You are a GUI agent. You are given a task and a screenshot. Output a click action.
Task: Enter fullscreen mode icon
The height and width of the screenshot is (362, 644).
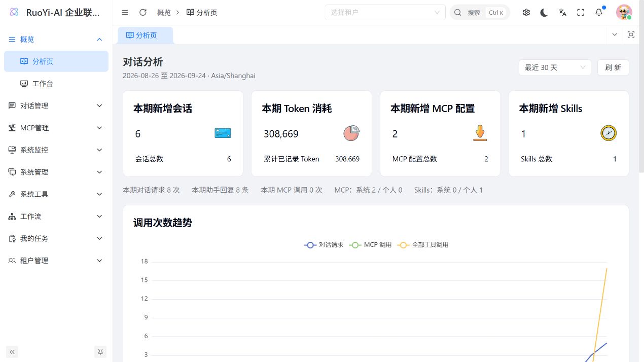coord(581,13)
